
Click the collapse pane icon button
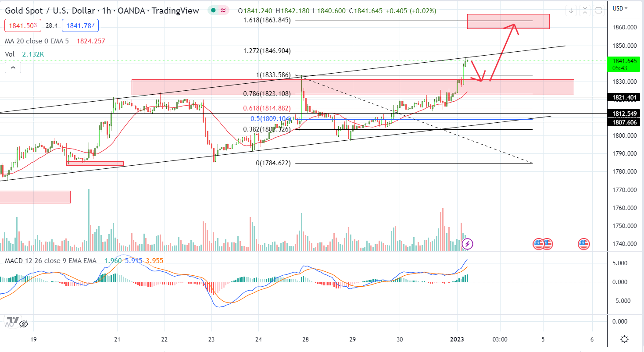pos(586,11)
